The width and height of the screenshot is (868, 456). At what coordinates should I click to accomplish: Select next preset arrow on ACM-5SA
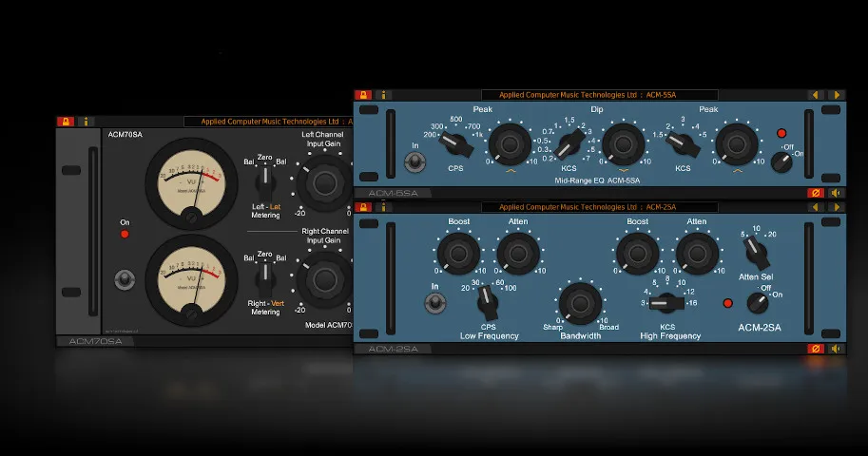pos(837,95)
